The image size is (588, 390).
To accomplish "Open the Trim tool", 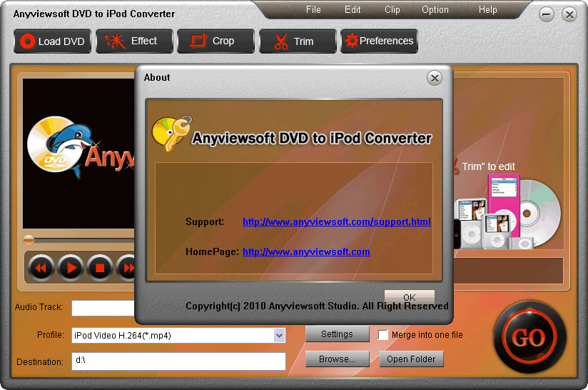I will [x=298, y=41].
